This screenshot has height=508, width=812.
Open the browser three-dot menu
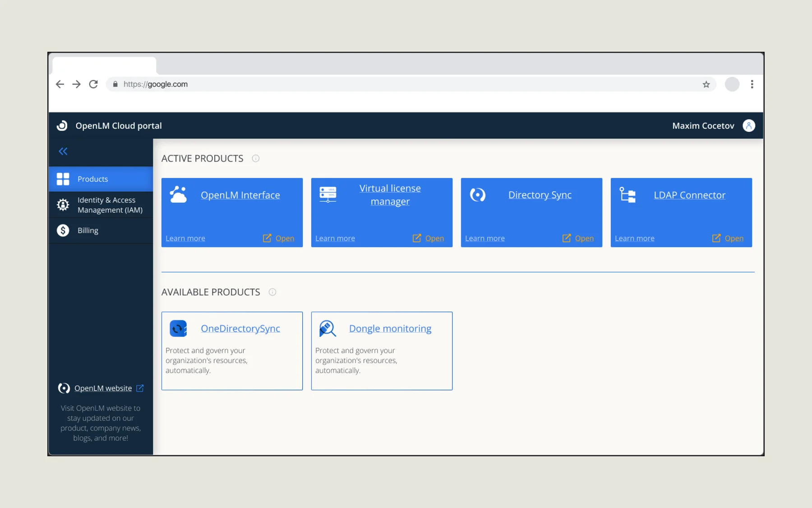pos(752,84)
